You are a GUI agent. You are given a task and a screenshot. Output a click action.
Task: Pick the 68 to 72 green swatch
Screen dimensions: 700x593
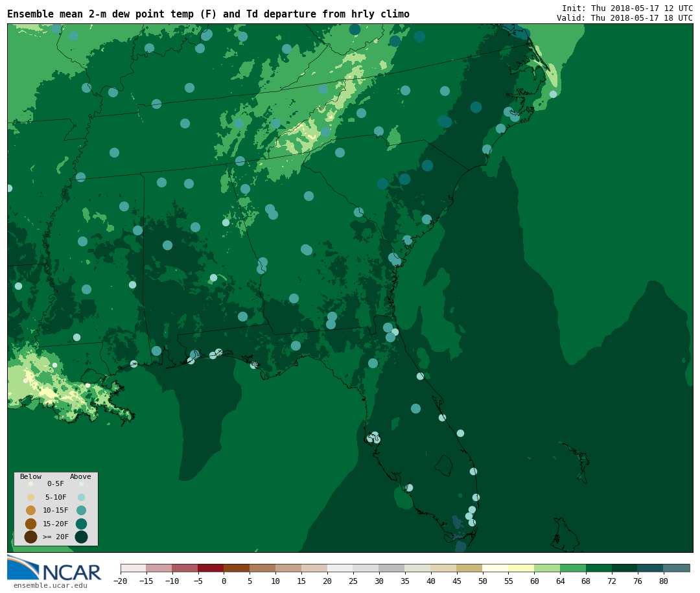coord(600,568)
